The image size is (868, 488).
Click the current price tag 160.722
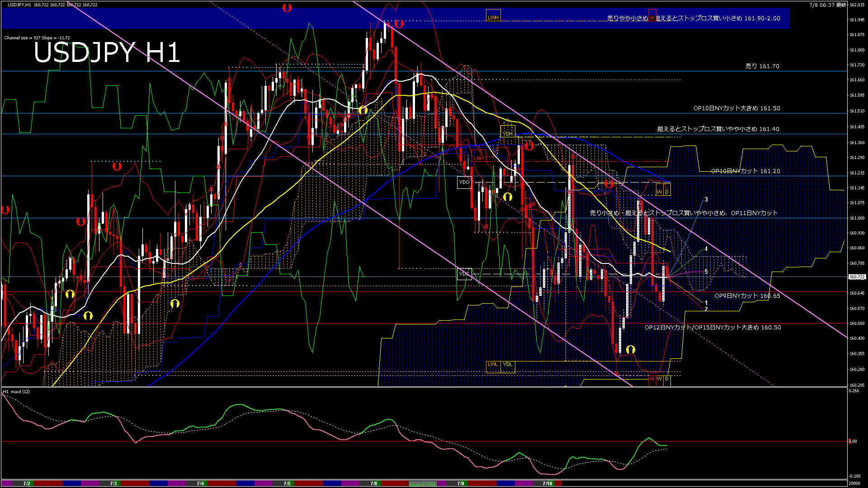tap(857, 277)
